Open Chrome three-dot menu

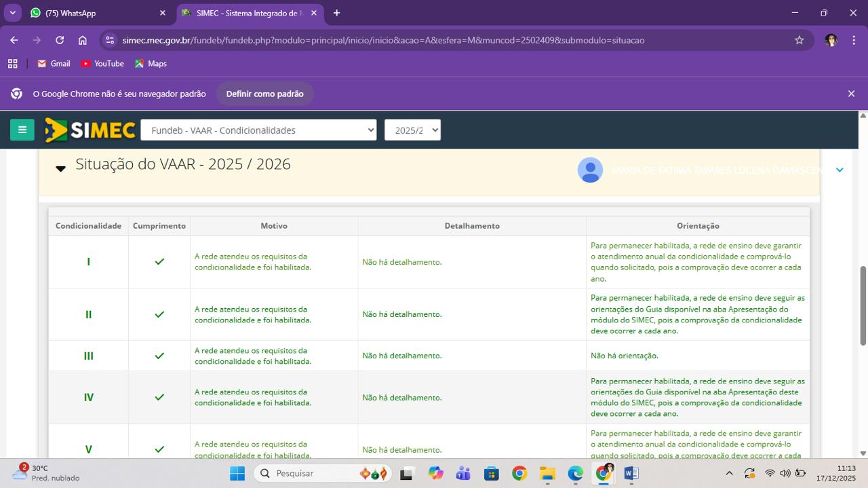(x=853, y=40)
